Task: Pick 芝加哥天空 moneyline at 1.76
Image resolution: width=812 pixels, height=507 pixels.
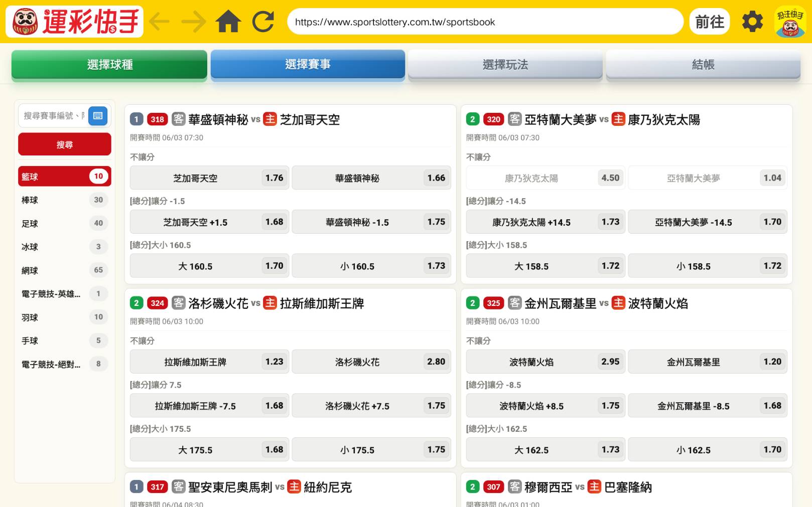Action: pos(209,178)
